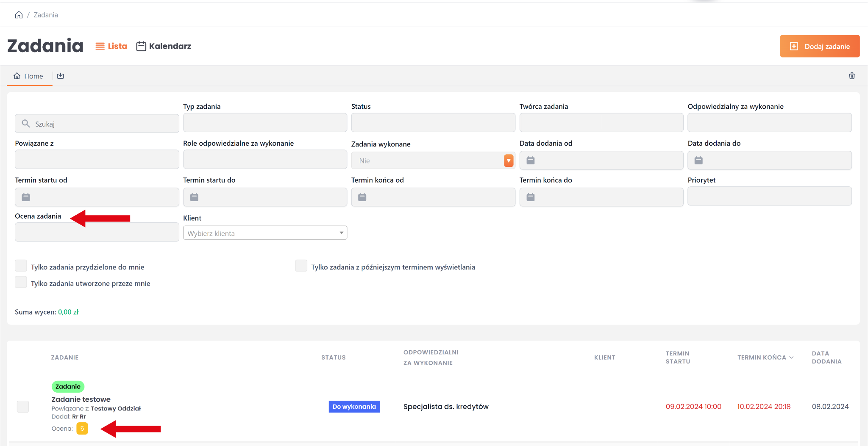
Task: Enable Tylko zadania przydzielone do mnie
Action: coord(21,266)
